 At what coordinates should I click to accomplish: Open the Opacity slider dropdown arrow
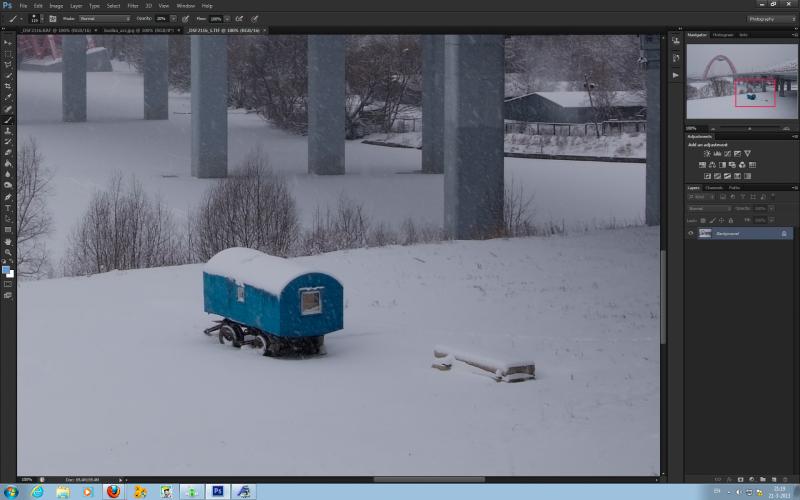(173, 19)
